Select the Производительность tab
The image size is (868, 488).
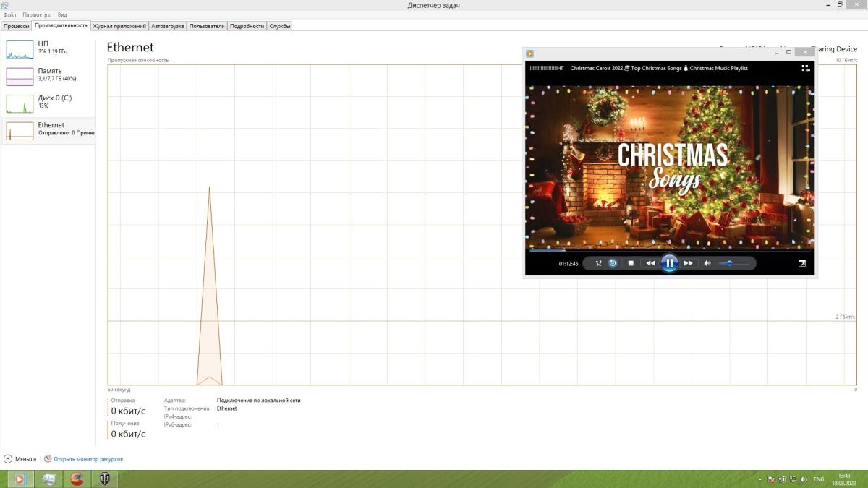click(61, 25)
